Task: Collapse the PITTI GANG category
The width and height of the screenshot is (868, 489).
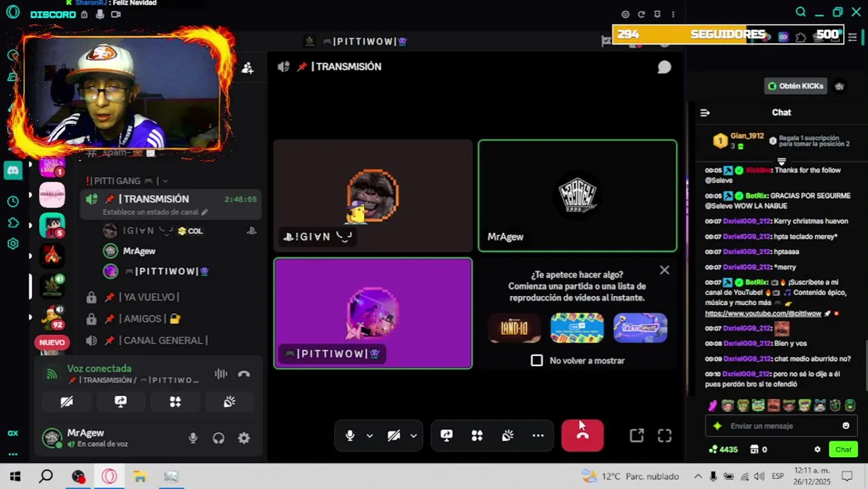Action: coord(126,181)
